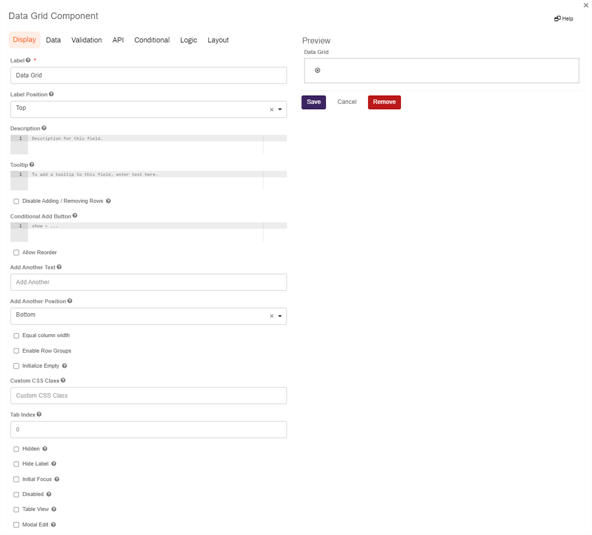Open the Help link icon
The height and width of the screenshot is (535, 592).
(x=557, y=19)
